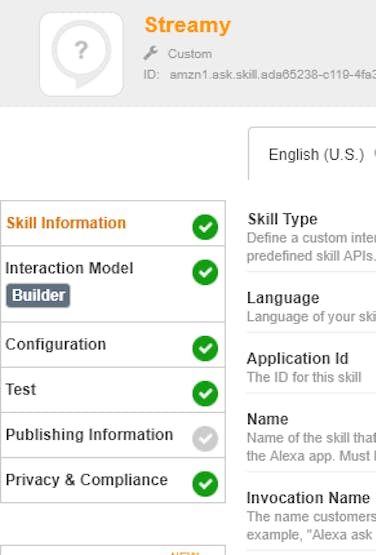Click the Skill Type heading
Image resolution: width=376 pixels, height=555 pixels.
pyautogui.click(x=283, y=219)
